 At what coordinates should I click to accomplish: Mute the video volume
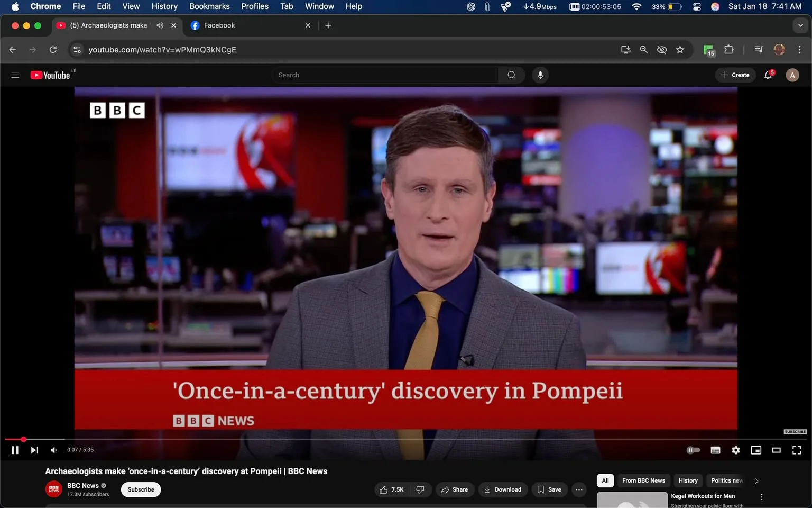click(x=53, y=450)
